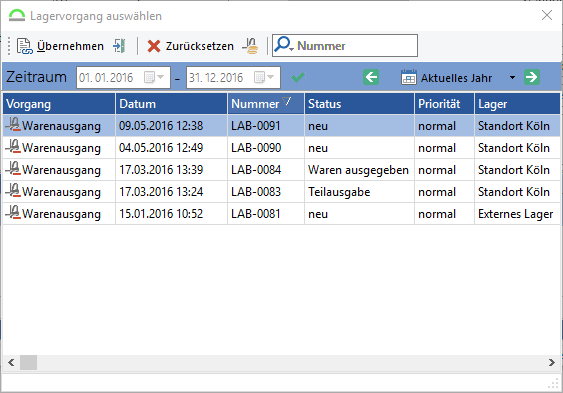Screen dimensions: 563x393
Task: Confirm the period with the green checkmark
Action: click(298, 77)
